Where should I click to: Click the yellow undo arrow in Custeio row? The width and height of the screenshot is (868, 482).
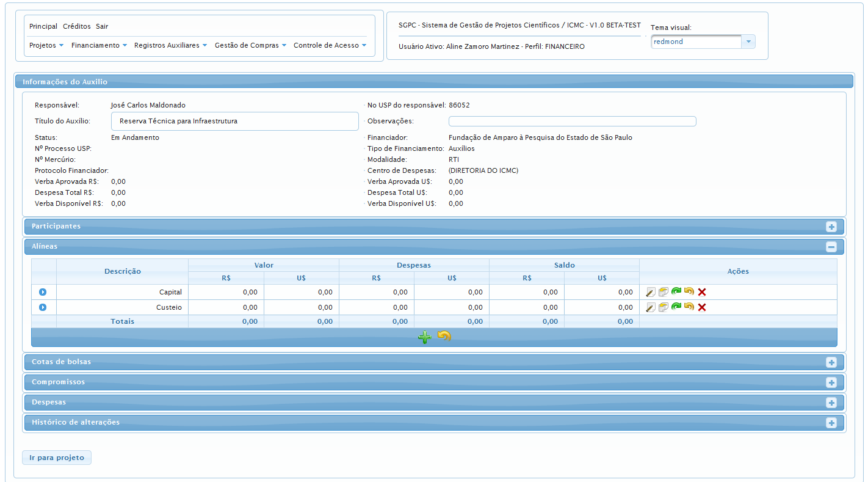pos(689,307)
